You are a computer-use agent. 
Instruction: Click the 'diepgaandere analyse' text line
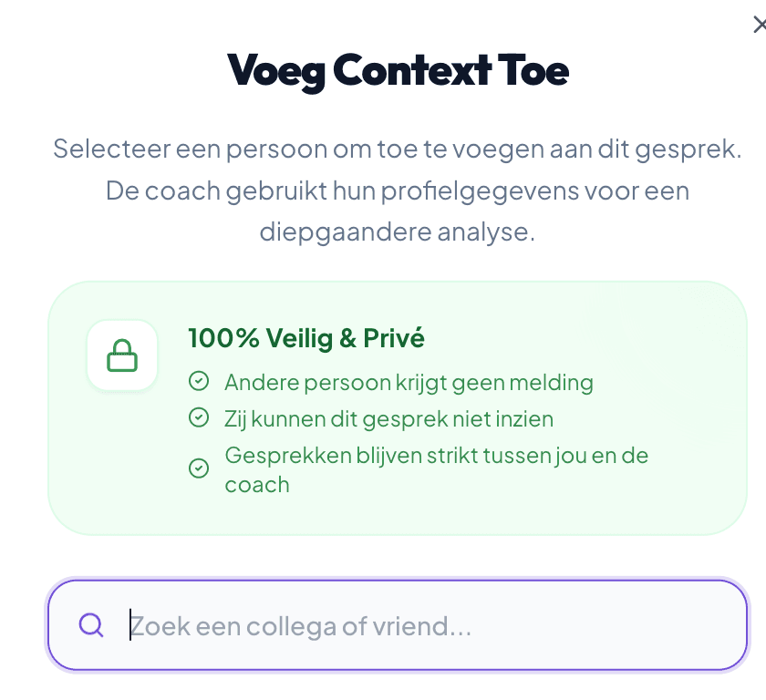click(397, 232)
